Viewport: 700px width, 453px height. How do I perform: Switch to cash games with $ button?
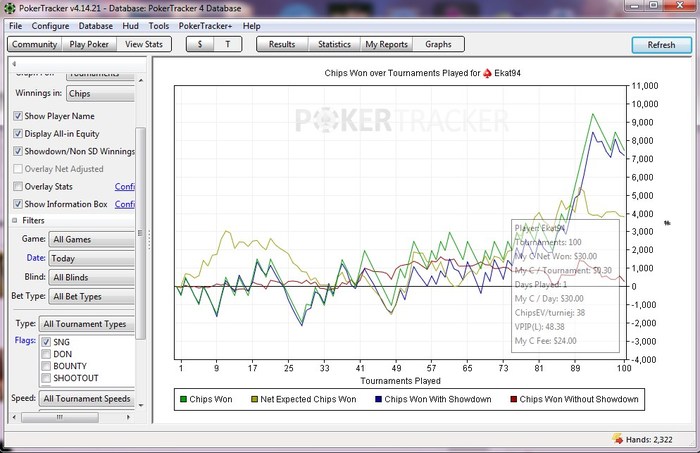(x=200, y=44)
